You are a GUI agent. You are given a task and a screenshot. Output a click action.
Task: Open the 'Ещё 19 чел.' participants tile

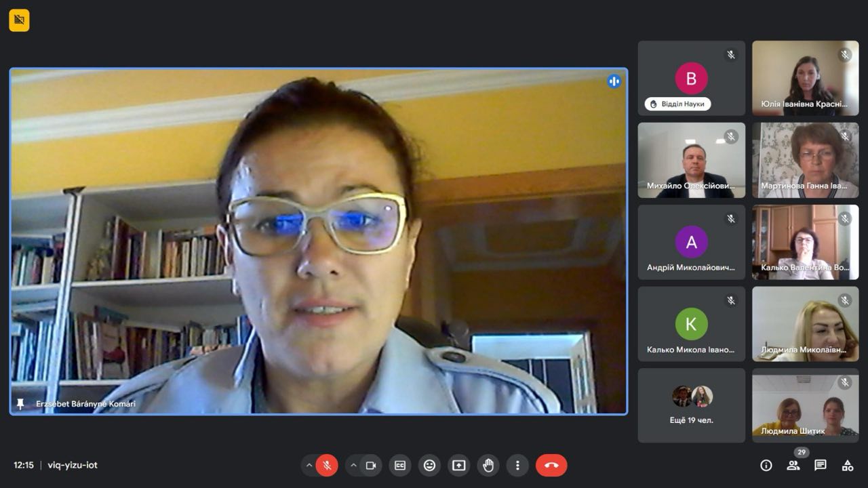[691, 405]
